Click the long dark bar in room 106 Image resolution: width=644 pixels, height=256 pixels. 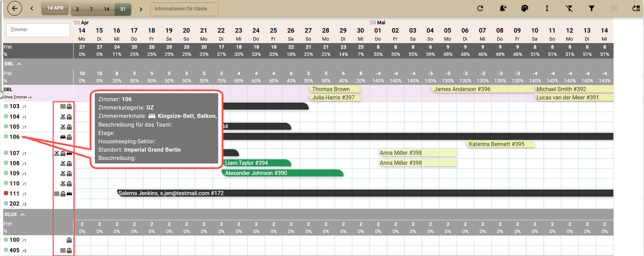pos(418,136)
